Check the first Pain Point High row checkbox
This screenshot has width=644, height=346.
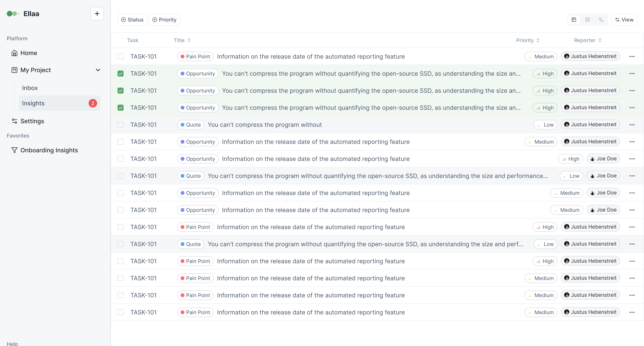pos(121,227)
